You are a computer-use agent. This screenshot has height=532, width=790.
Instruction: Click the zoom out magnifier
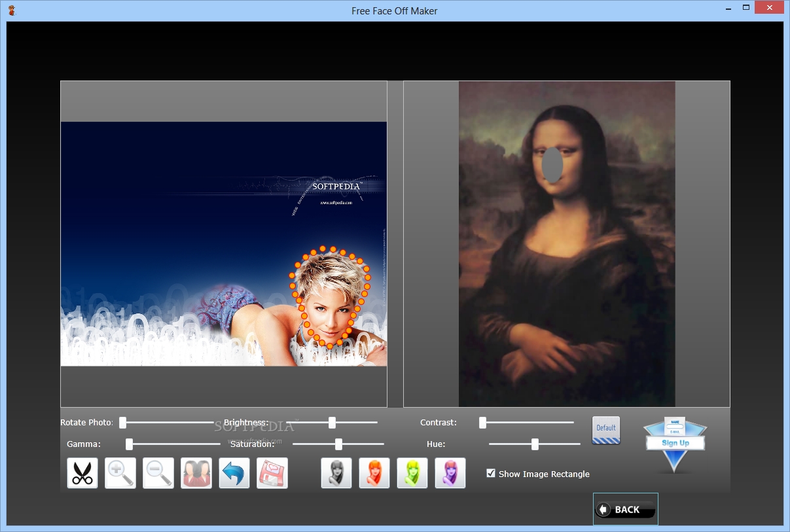click(158, 473)
